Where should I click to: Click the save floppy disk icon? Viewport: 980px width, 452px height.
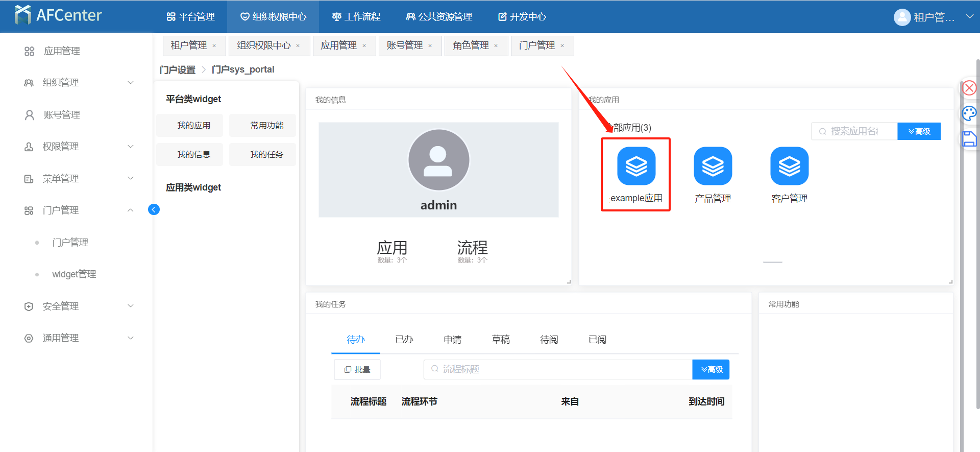[x=969, y=139]
